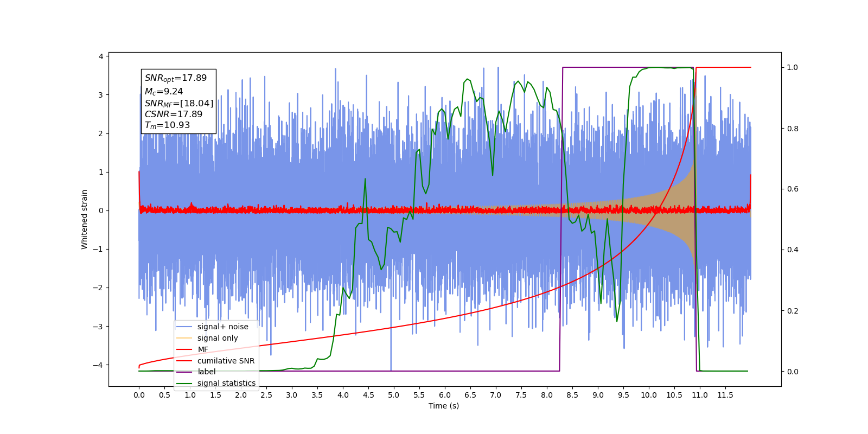The height and width of the screenshot is (434, 868).
Task: Click the 8.5 tick on the time axis
Action: (572, 395)
